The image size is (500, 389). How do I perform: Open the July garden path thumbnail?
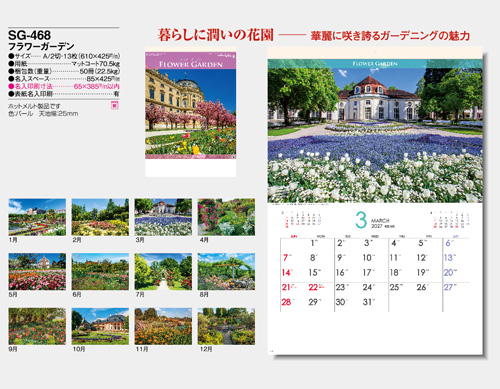[x=163, y=272]
